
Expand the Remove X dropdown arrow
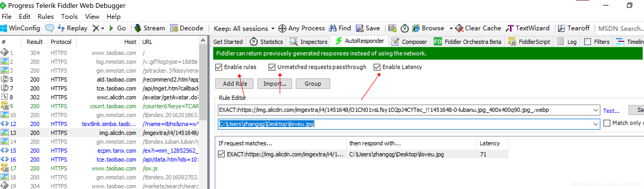(x=103, y=28)
